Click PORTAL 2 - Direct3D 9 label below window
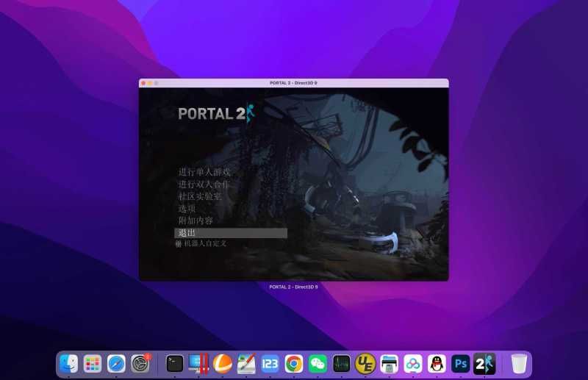 pos(293,287)
